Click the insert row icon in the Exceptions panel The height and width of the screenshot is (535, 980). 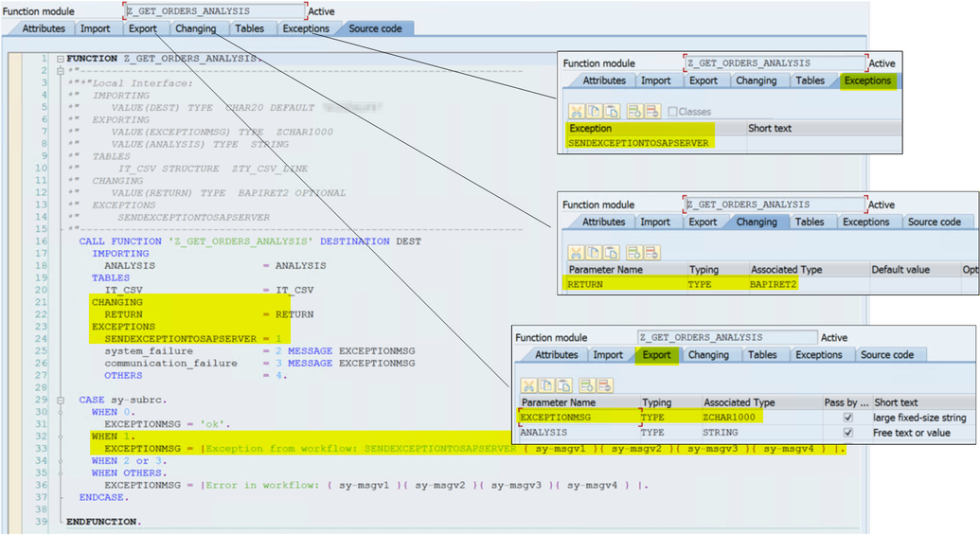click(634, 111)
